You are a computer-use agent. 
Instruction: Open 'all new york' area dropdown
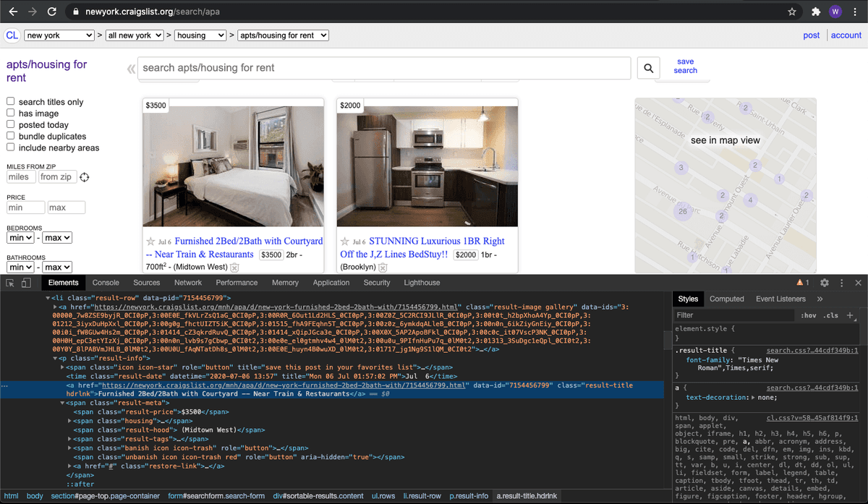(x=134, y=35)
